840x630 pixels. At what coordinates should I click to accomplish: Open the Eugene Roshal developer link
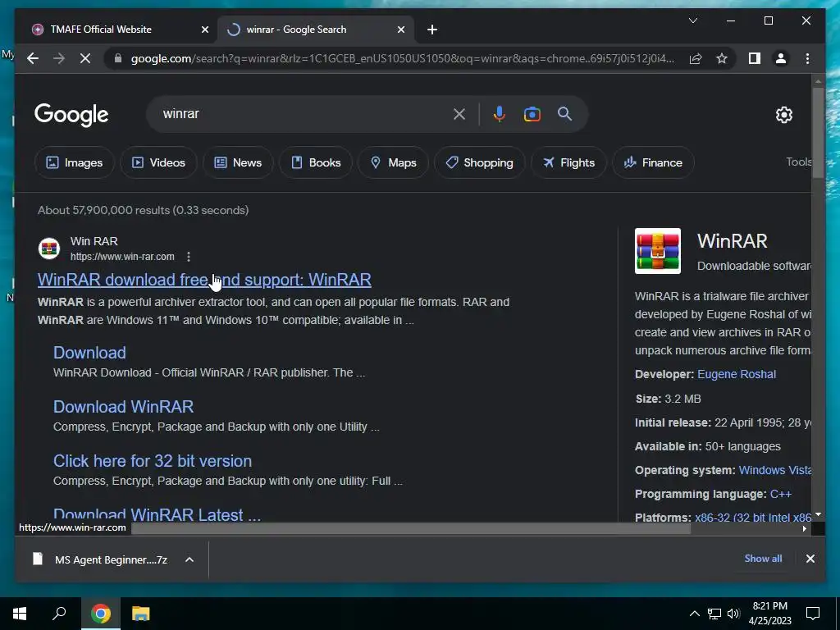click(737, 374)
